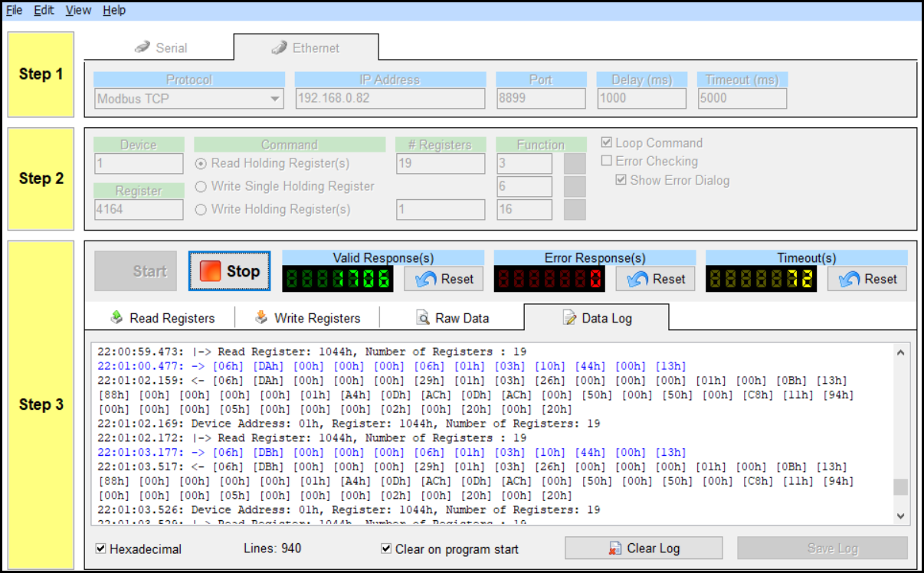Click the # Registers field showing 19

coord(441,163)
